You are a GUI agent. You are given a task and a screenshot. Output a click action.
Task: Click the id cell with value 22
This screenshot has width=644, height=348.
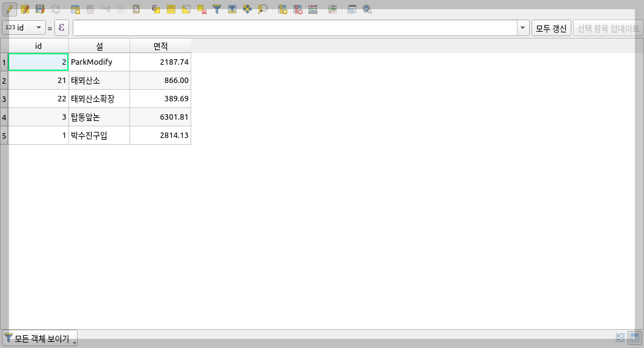coord(38,98)
